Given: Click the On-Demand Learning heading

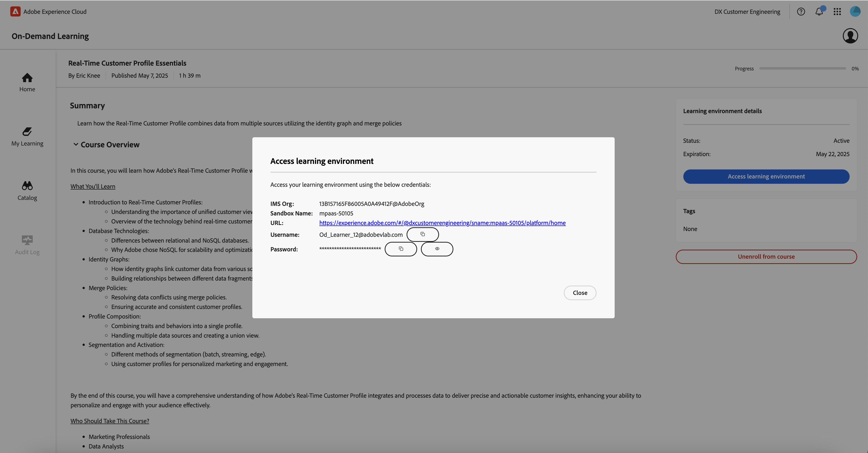Looking at the screenshot, I should tap(50, 36).
